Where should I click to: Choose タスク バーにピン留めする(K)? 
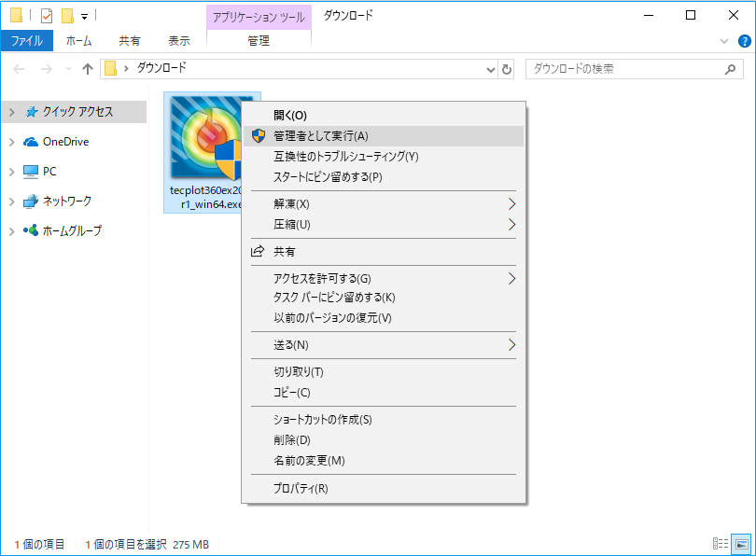click(x=384, y=298)
